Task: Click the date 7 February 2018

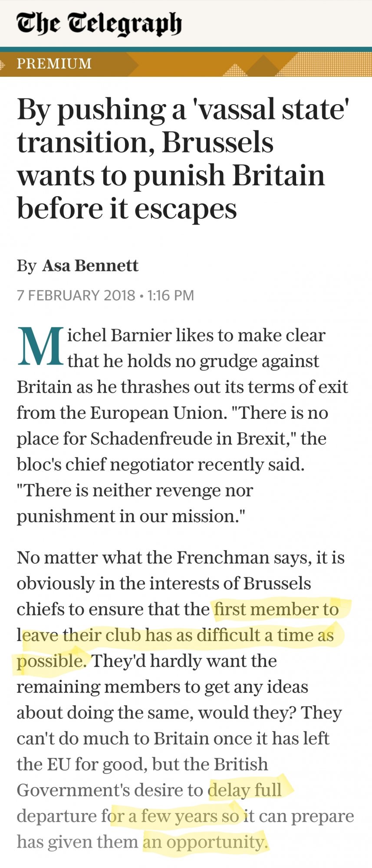Action: coord(76,296)
